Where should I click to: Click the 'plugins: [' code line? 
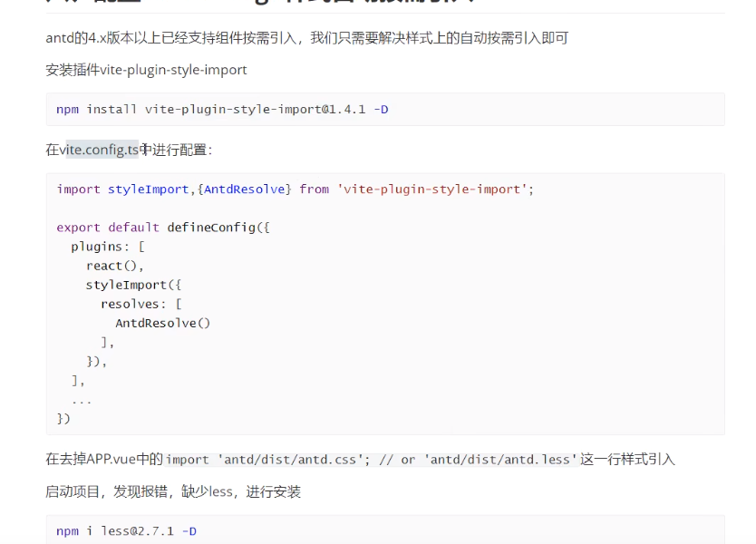tap(108, 247)
